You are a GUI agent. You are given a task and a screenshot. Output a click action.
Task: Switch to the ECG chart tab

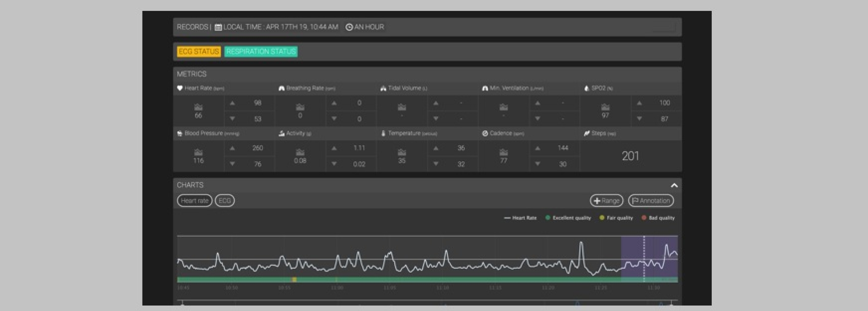coord(225,201)
